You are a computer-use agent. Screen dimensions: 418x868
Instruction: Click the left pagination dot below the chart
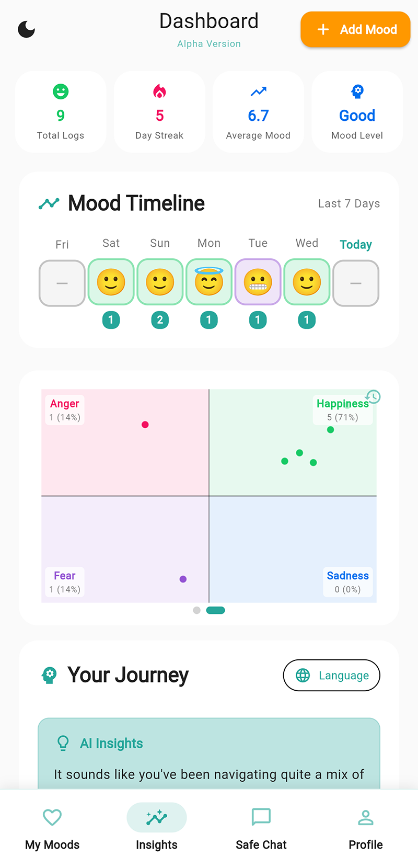coord(196,610)
